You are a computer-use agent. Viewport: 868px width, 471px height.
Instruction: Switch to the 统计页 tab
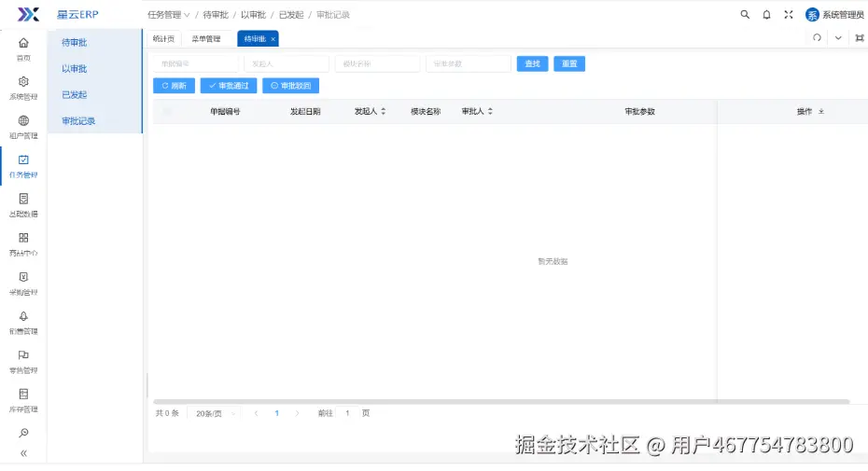[x=163, y=39]
